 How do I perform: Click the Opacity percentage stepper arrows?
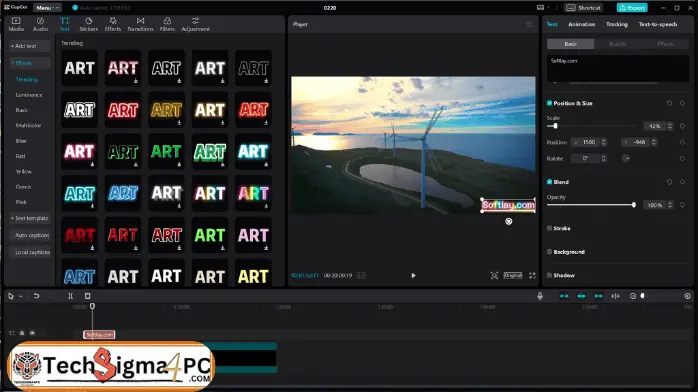tap(670, 205)
